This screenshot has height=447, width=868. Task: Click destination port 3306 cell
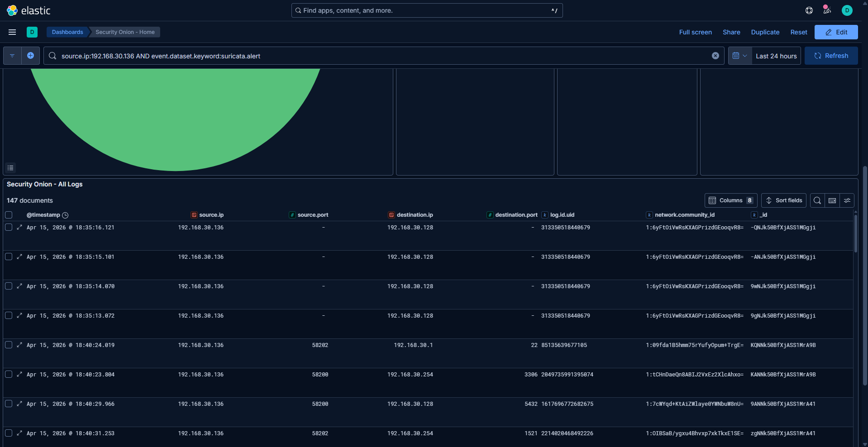(531, 375)
